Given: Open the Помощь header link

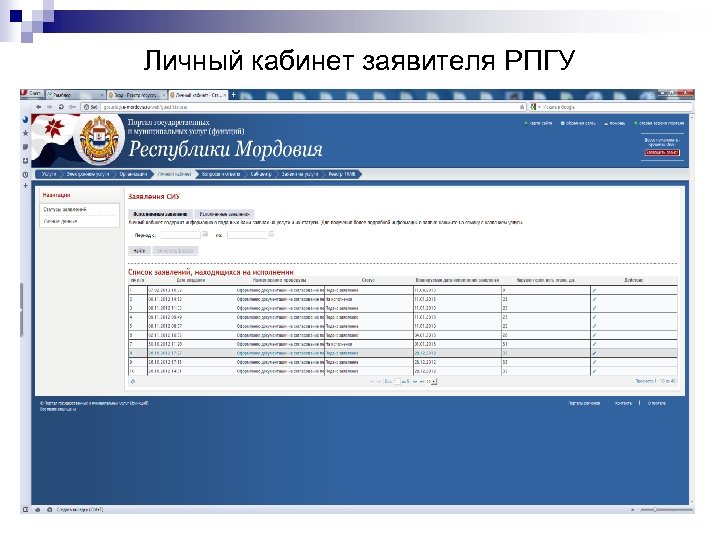Looking at the screenshot, I should [x=614, y=123].
